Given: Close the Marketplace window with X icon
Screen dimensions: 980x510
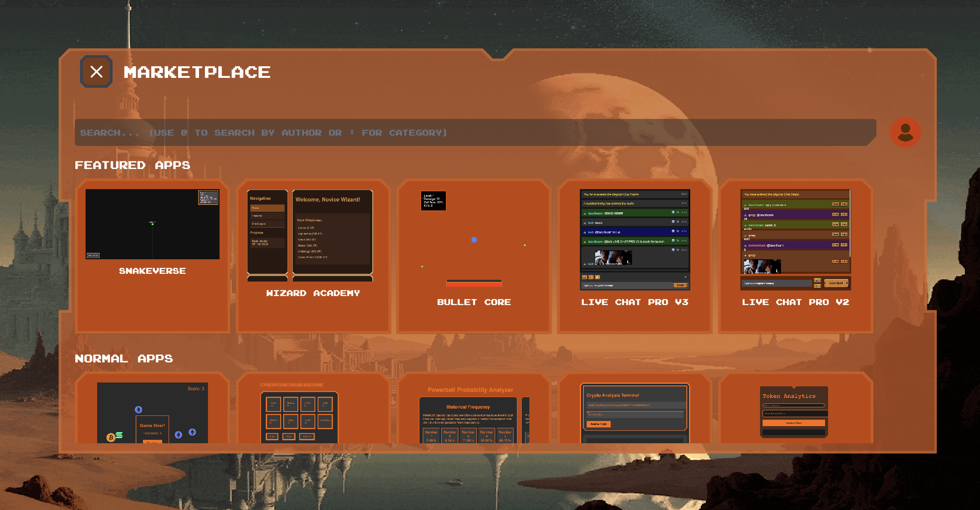Looking at the screenshot, I should [96, 71].
